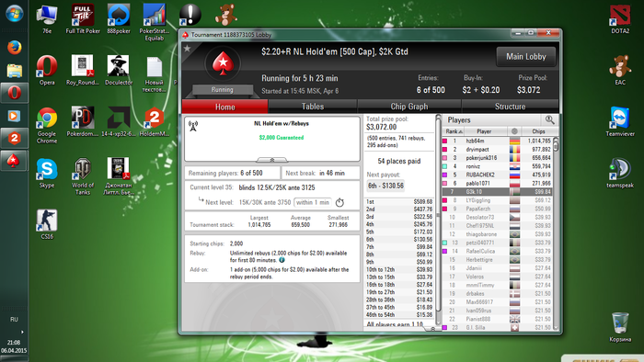This screenshot has width=644, height=362.
Task: Open Google Chrome desktop shortcut
Action: coord(47,125)
